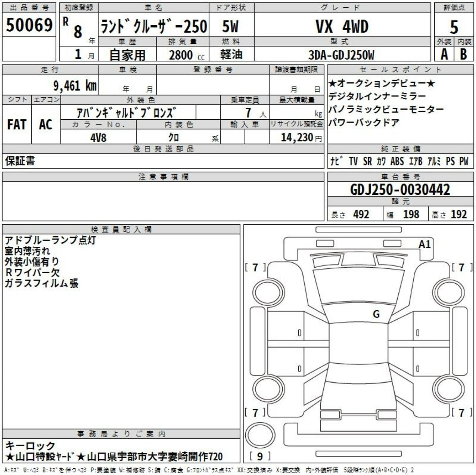Select the mileage 9,461 km
476x475 pixels.
tap(75, 86)
